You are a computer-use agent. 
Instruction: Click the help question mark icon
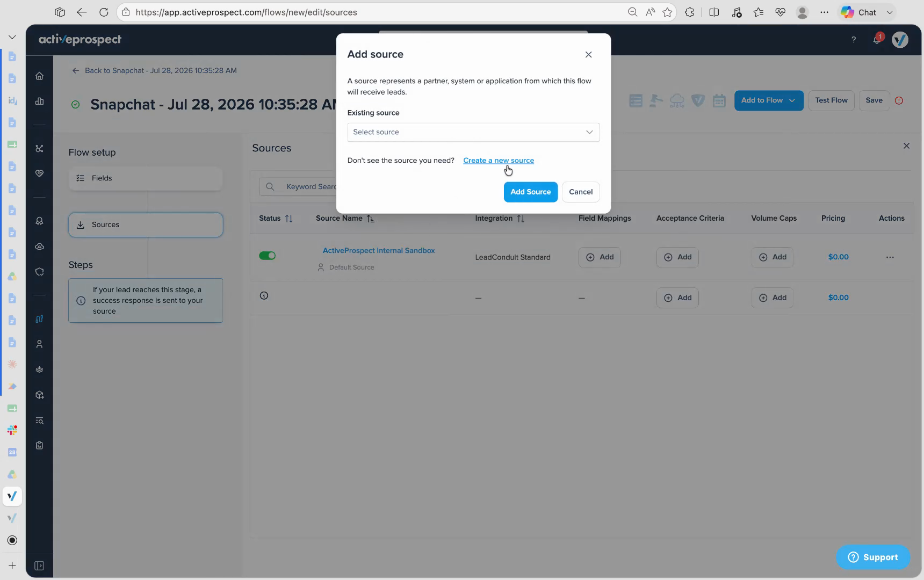(854, 40)
